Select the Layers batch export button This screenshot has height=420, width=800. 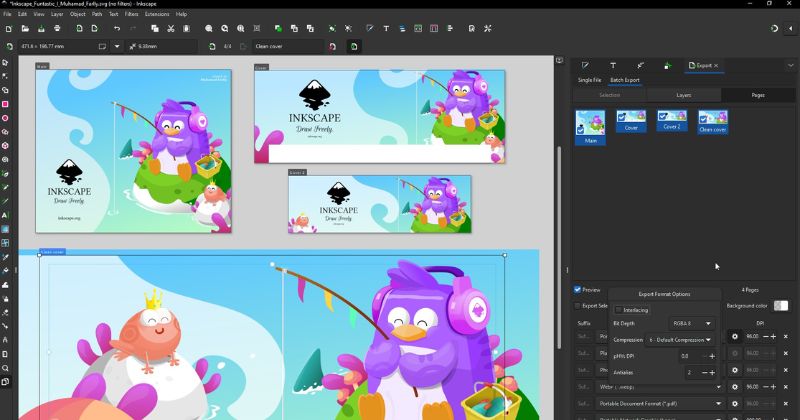684,95
